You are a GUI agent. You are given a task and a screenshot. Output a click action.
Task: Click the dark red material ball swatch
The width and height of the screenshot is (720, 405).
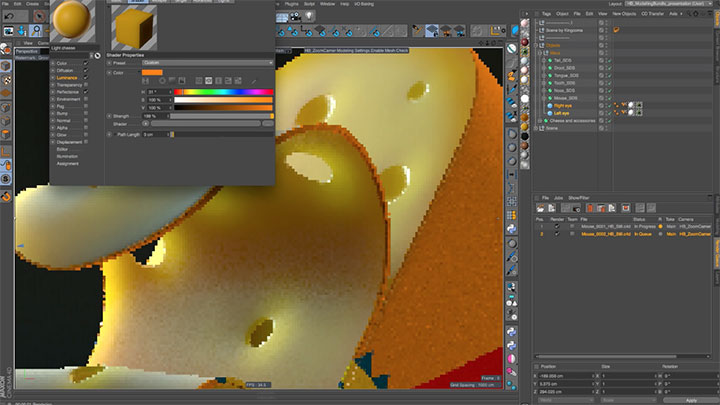click(x=524, y=42)
